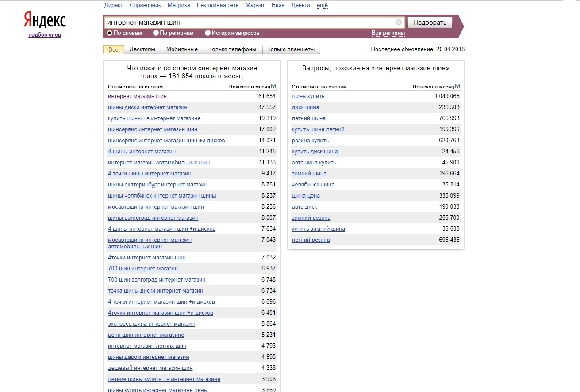
Task: Clear the search field with the X icon
Action: click(x=399, y=22)
